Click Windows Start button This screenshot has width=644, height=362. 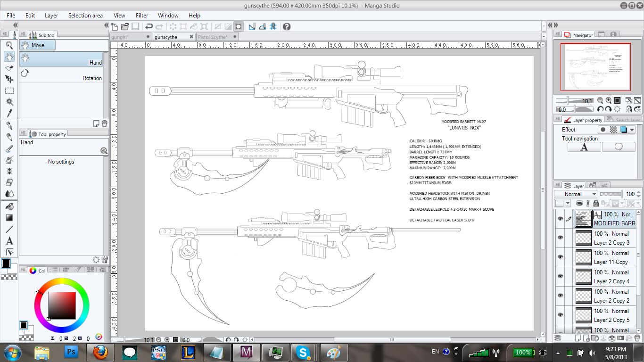click(x=11, y=352)
